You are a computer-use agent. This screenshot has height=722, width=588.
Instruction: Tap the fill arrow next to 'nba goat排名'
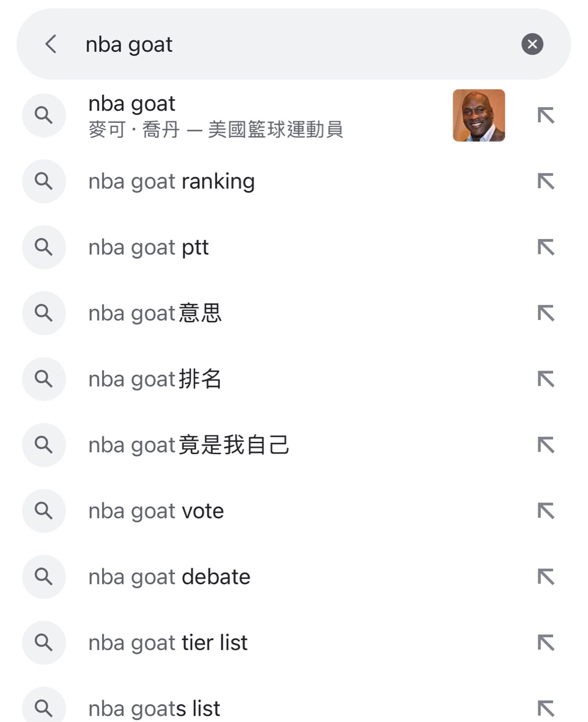coord(545,379)
